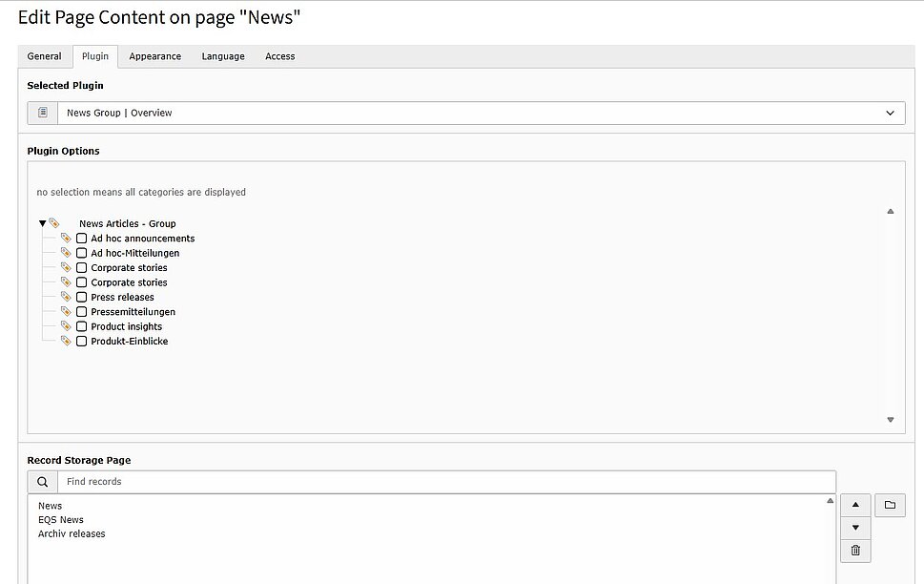The height and width of the screenshot is (584, 924).
Task: Switch to the Appearance tab
Action: click(x=154, y=56)
